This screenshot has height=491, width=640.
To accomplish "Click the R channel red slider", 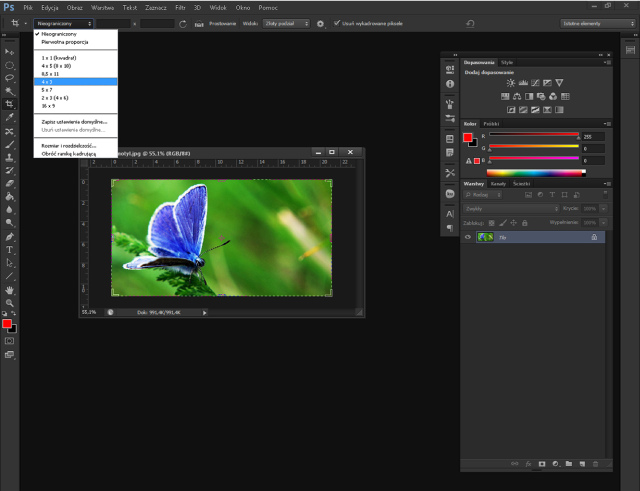I will click(534, 135).
